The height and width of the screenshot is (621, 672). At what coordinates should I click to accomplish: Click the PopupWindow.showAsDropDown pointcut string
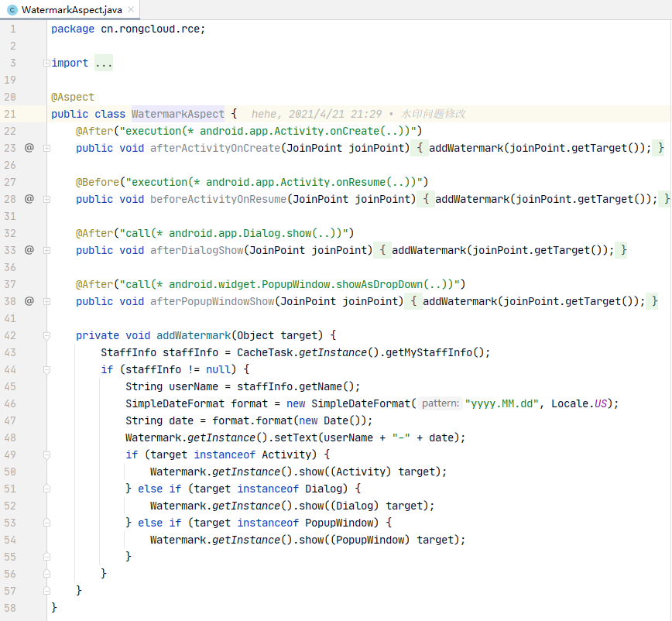point(290,284)
